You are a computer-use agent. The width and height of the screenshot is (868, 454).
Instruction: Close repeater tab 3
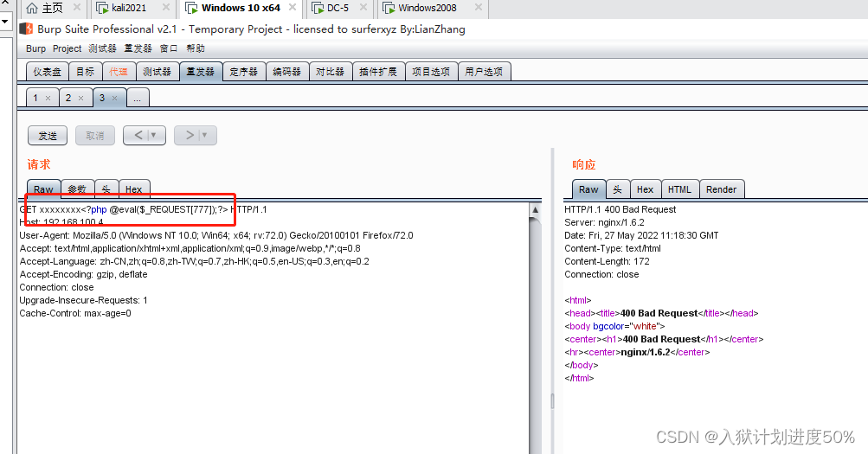click(114, 99)
